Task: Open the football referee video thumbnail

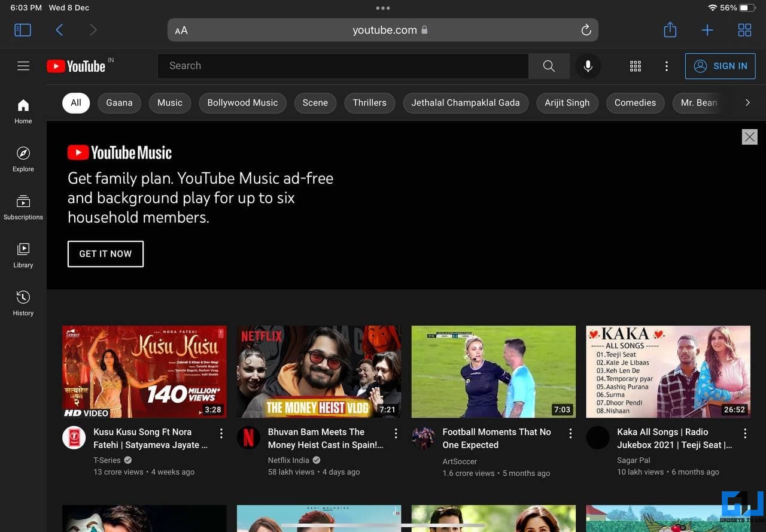Action: (x=494, y=372)
